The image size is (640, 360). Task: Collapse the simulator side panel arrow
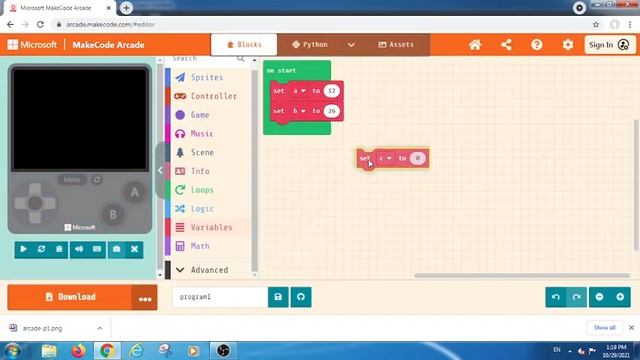tap(160, 170)
